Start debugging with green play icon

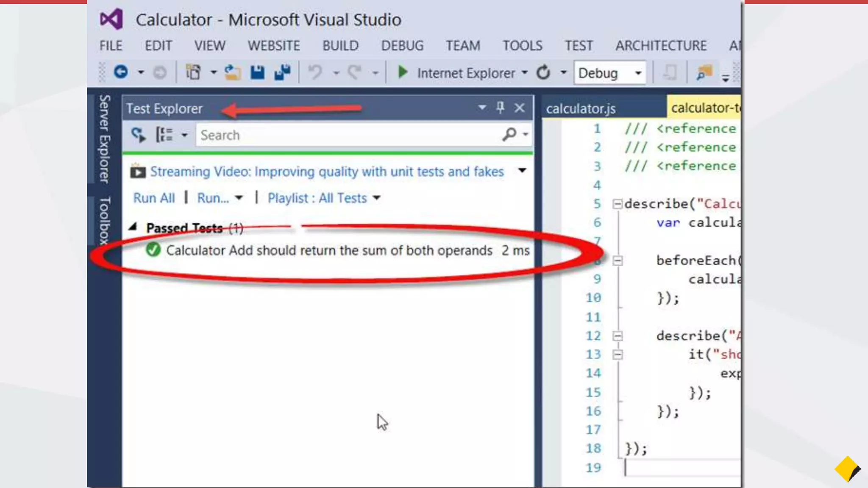click(403, 72)
